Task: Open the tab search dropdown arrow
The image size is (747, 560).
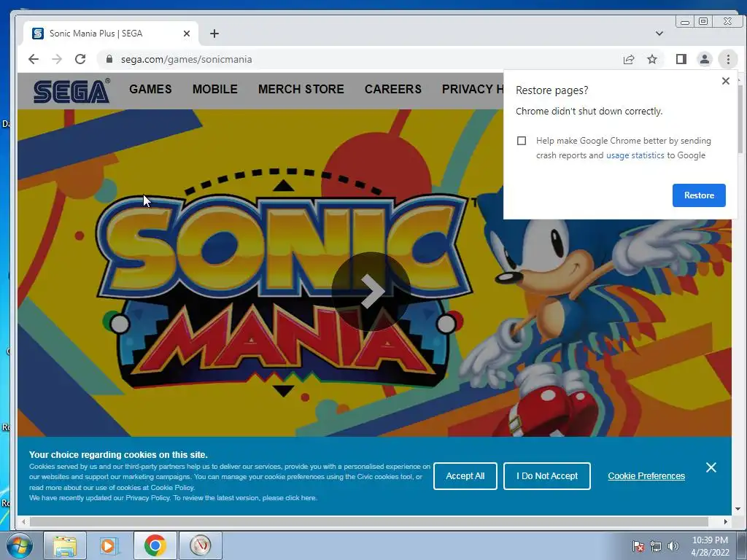Action: pos(659,34)
